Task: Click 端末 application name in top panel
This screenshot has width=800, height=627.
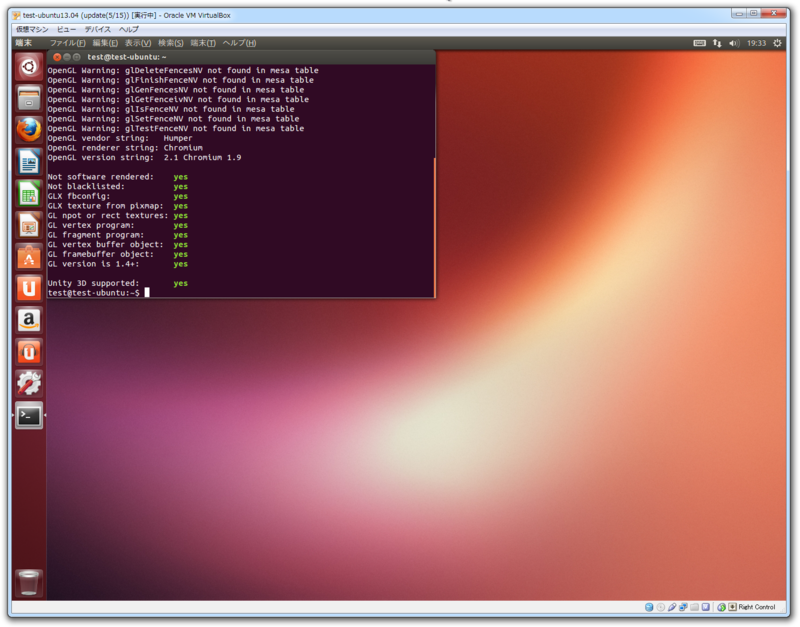Action: [23, 43]
